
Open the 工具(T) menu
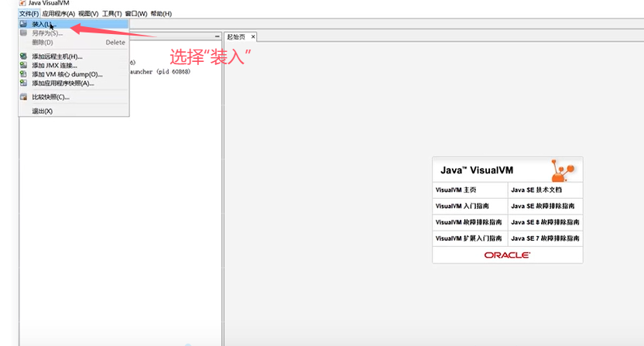click(x=111, y=14)
